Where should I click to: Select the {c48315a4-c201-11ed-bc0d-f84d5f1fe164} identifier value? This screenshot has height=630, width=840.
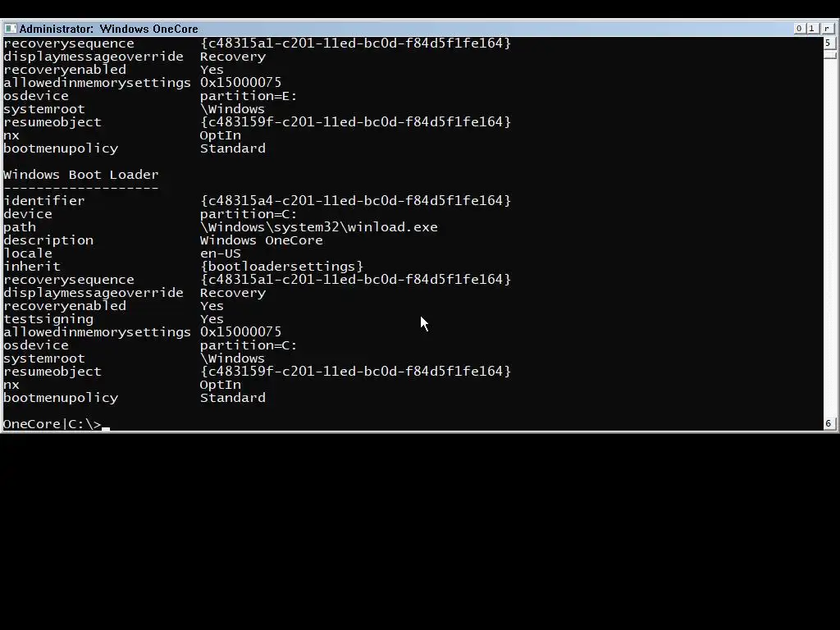pos(355,201)
